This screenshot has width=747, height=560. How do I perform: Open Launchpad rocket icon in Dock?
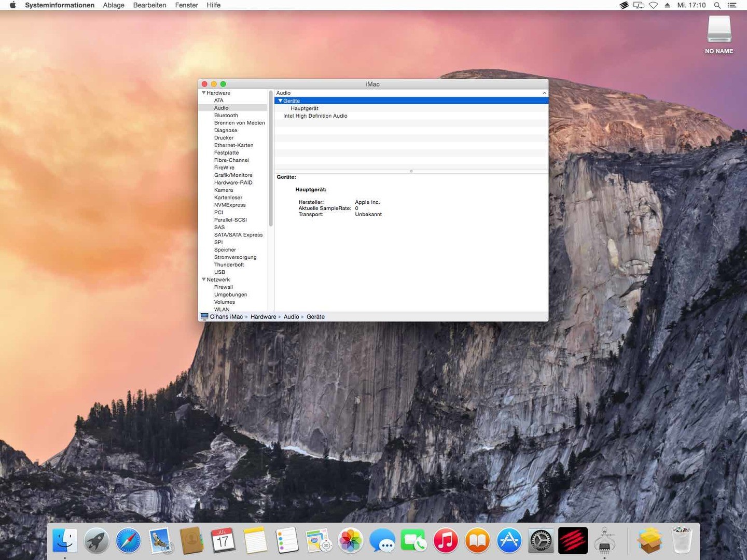[x=96, y=541]
